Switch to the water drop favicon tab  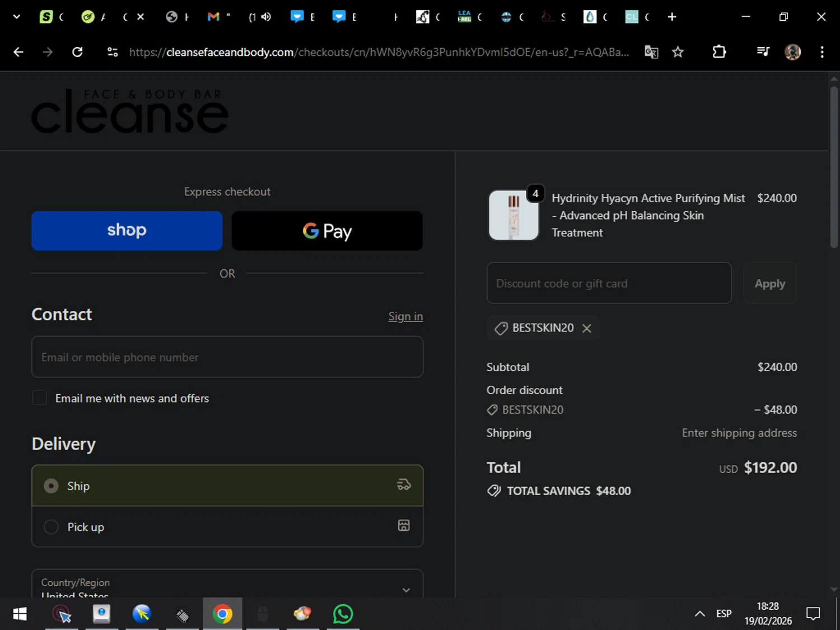coord(590,17)
